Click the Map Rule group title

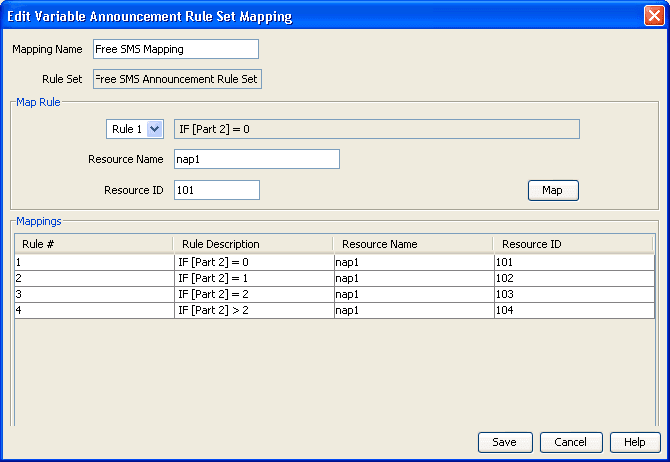pyautogui.click(x=38, y=102)
